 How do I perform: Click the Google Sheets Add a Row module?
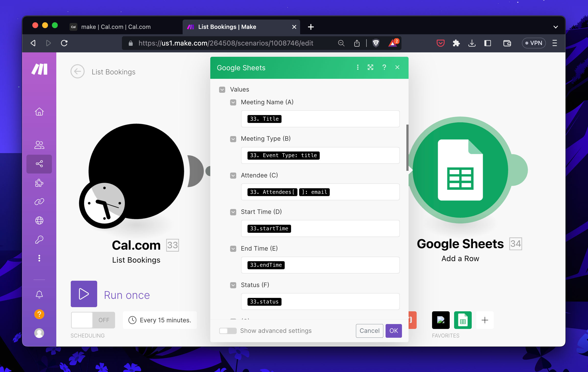pos(460,170)
